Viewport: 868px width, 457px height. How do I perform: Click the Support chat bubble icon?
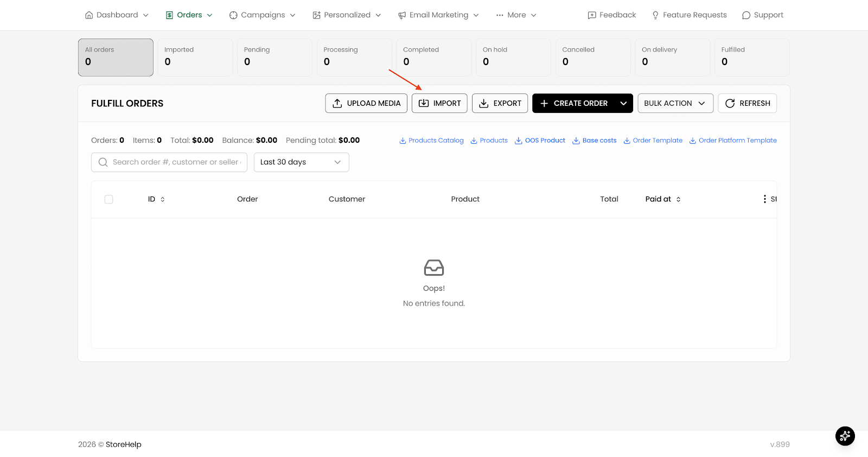(746, 15)
